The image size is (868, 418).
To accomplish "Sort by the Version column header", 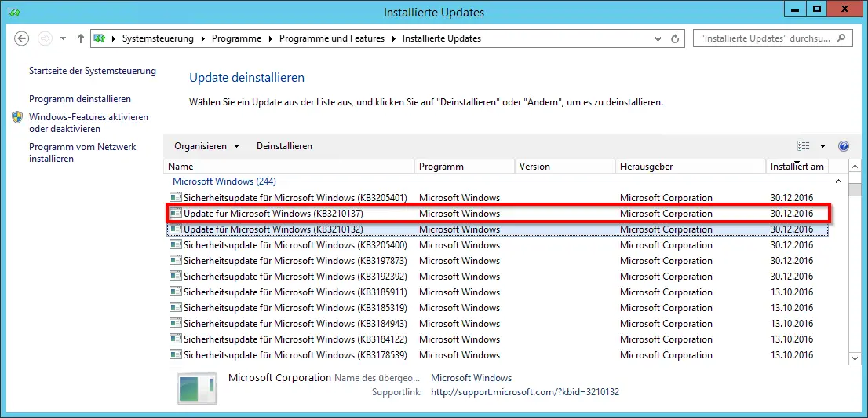I will point(564,167).
